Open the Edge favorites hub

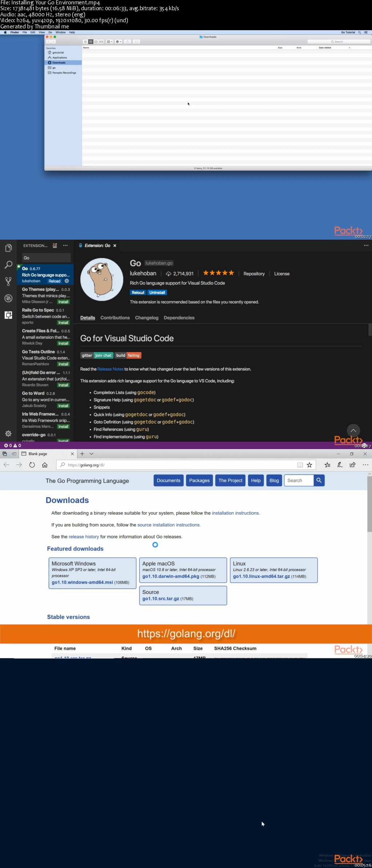(x=327, y=465)
